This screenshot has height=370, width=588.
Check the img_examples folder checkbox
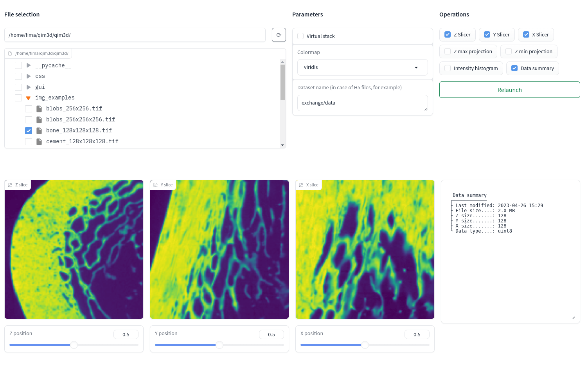pos(18,97)
